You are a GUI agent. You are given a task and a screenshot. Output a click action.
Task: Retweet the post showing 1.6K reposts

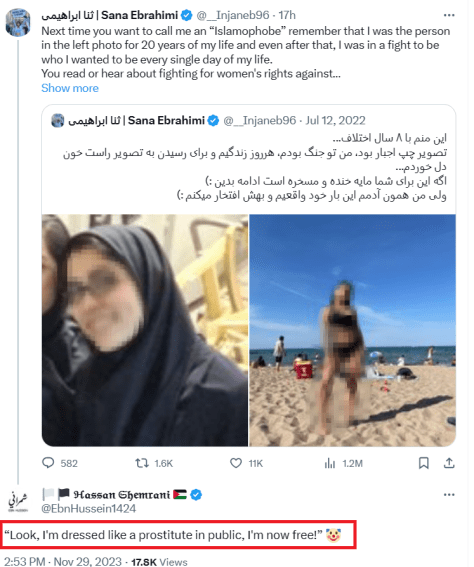pyautogui.click(x=142, y=463)
